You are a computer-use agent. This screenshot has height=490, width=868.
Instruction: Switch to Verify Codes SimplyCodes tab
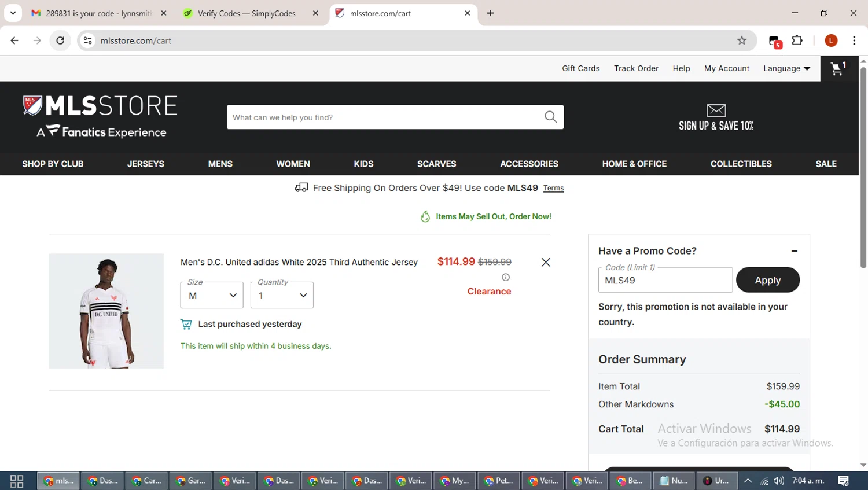coord(246,13)
